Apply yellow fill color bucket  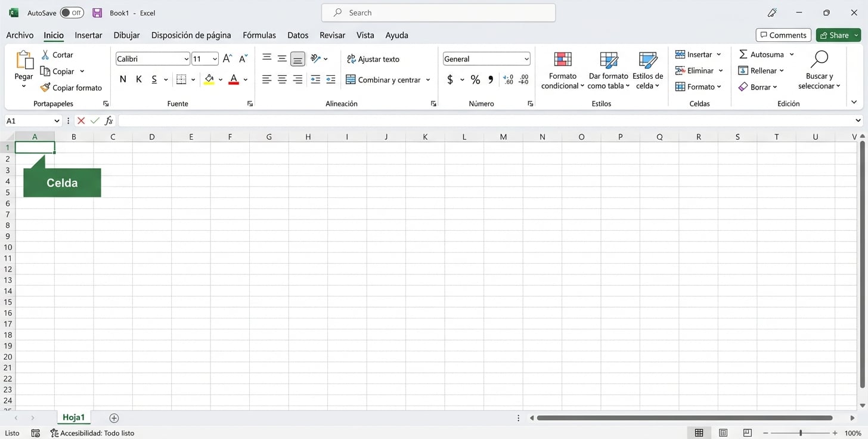pos(209,79)
